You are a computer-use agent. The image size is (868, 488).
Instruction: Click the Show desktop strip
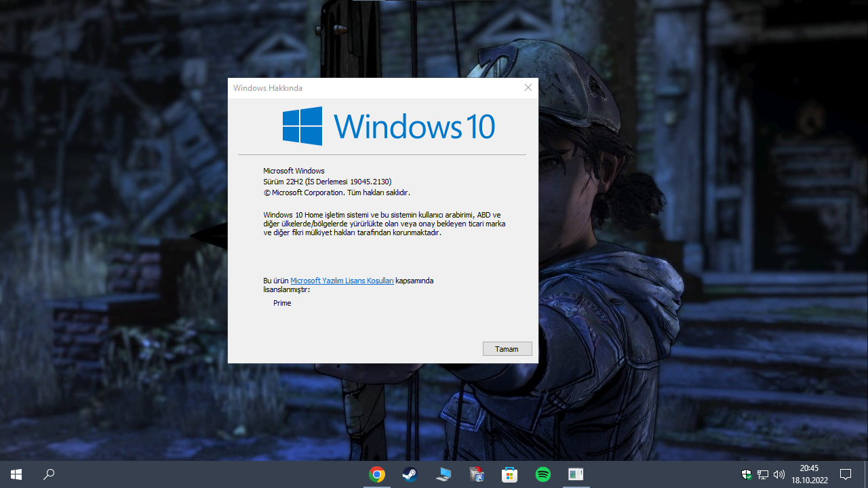click(x=866, y=474)
